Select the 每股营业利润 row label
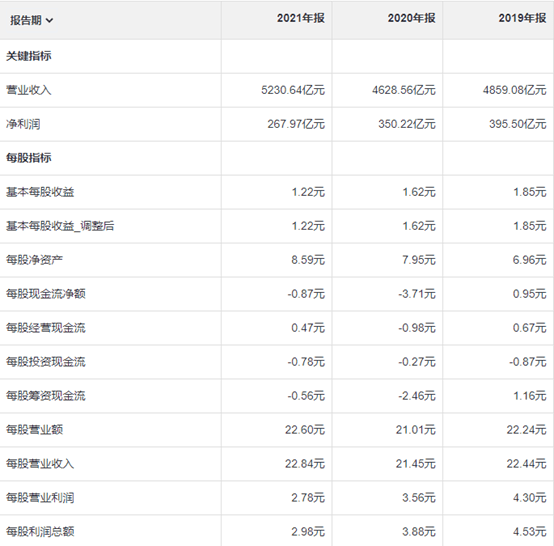The image size is (554, 546). tap(40, 498)
